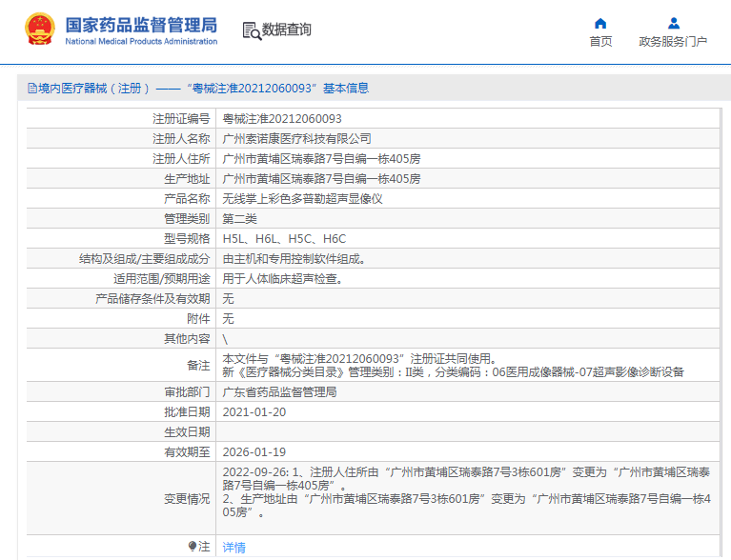The image size is (731, 560).
Task: Click expiry date 2026-01-19
Action: [254, 452]
